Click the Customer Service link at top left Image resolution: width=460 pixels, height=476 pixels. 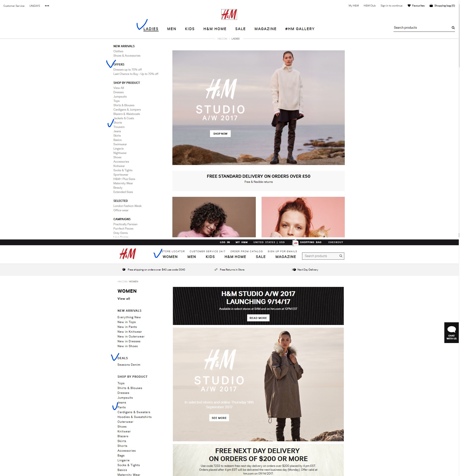click(14, 6)
